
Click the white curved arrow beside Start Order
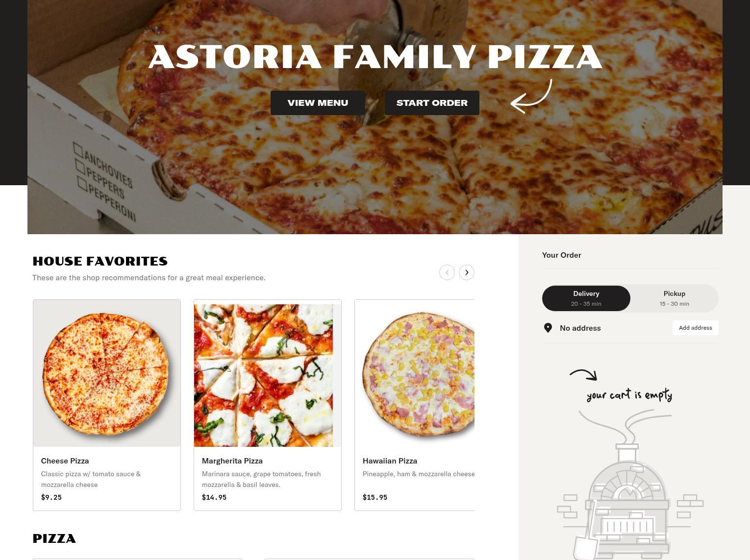click(531, 97)
